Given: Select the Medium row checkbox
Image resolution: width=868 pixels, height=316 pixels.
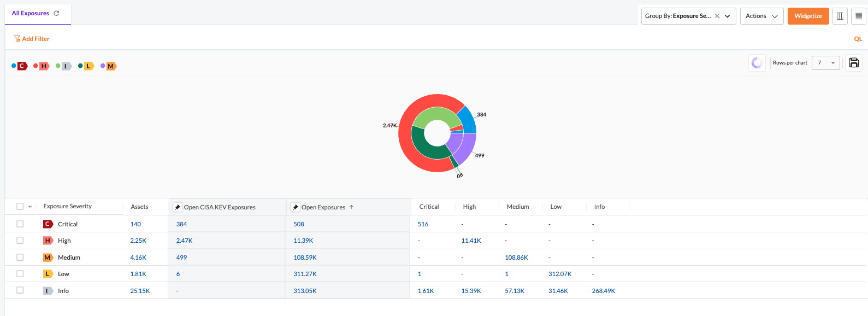Looking at the screenshot, I should tap(20, 257).
